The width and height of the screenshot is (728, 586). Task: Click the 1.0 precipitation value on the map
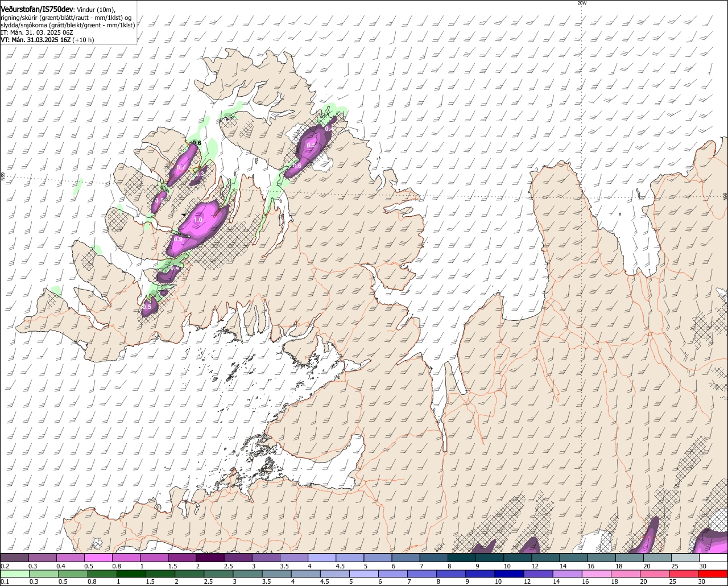(x=198, y=220)
